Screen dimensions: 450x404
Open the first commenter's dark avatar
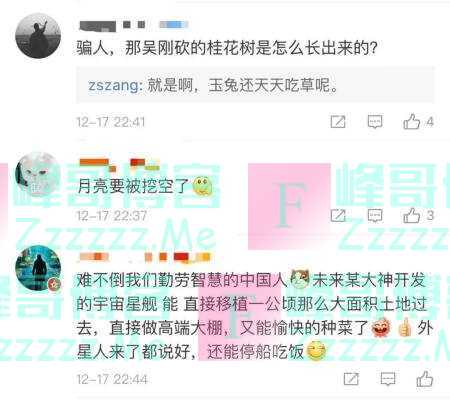coord(38,36)
